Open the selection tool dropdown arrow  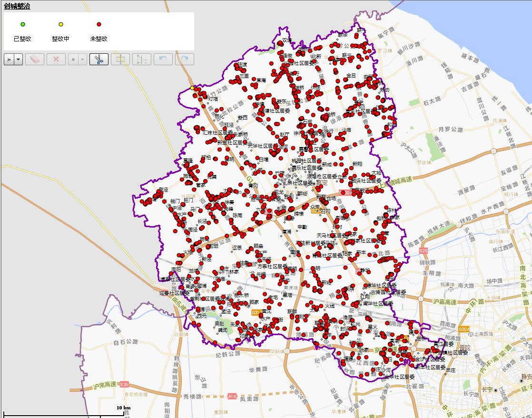coord(19,60)
